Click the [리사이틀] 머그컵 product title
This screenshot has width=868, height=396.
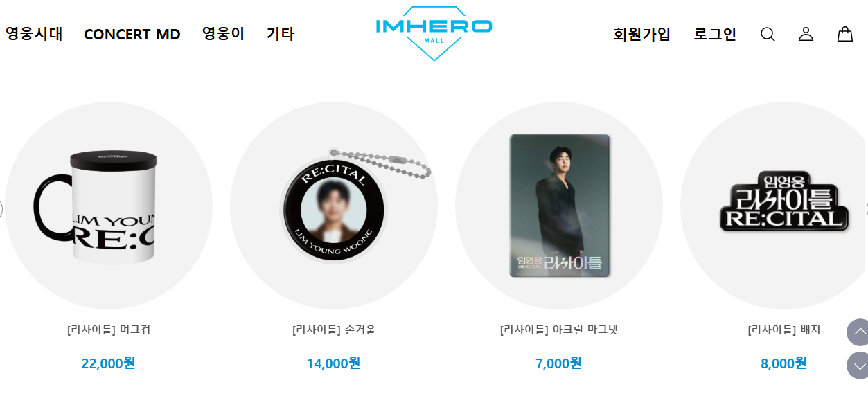click(x=109, y=330)
